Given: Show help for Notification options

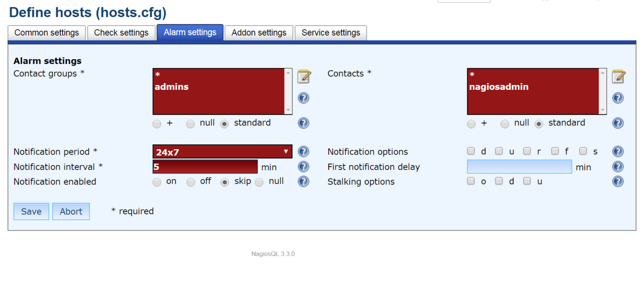Looking at the screenshot, I should tap(617, 152).
